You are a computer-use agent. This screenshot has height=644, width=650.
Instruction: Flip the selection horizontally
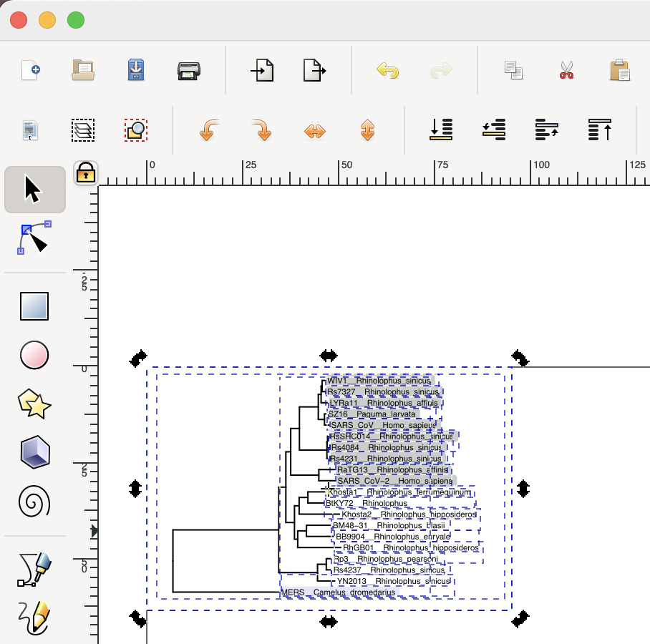coord(314,130)
